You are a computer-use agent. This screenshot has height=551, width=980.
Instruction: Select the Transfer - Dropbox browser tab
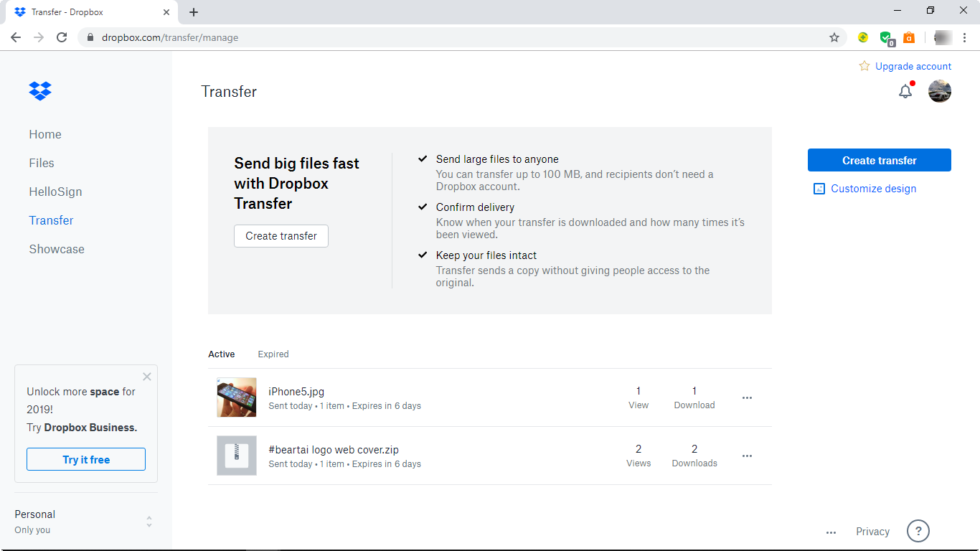click(x=92, y=12)
